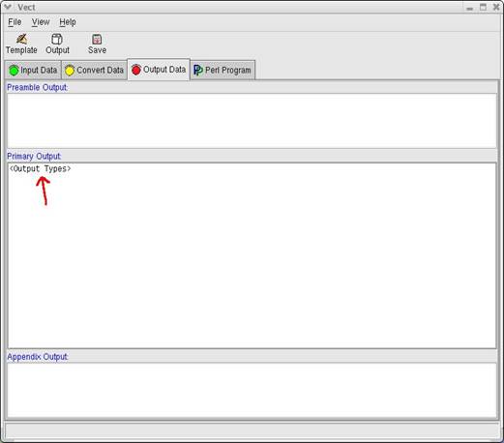Switch to the Input Data tab
The image size is (504, 443).
coord(33,70)
